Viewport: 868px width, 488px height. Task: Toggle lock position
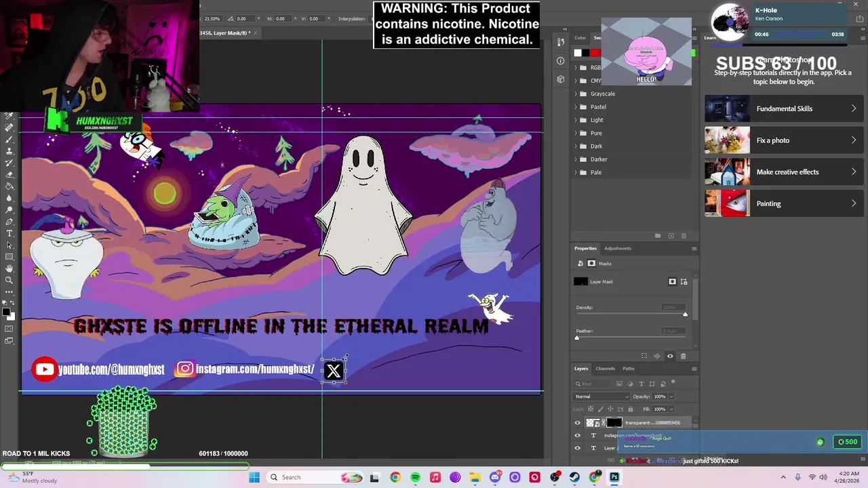pyautogui.click(x=610, y=409)
